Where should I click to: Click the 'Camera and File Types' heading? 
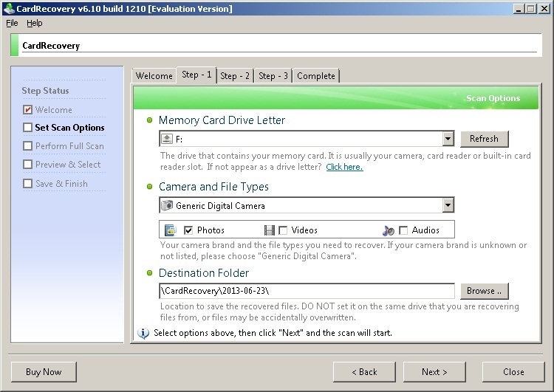tap(213, 187)
